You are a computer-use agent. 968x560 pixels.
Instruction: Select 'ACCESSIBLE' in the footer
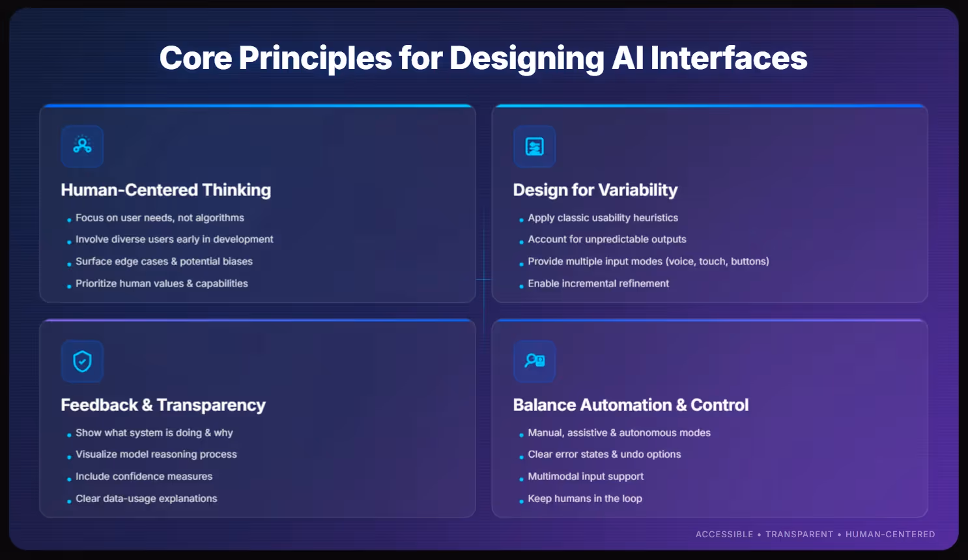(724, 534)
